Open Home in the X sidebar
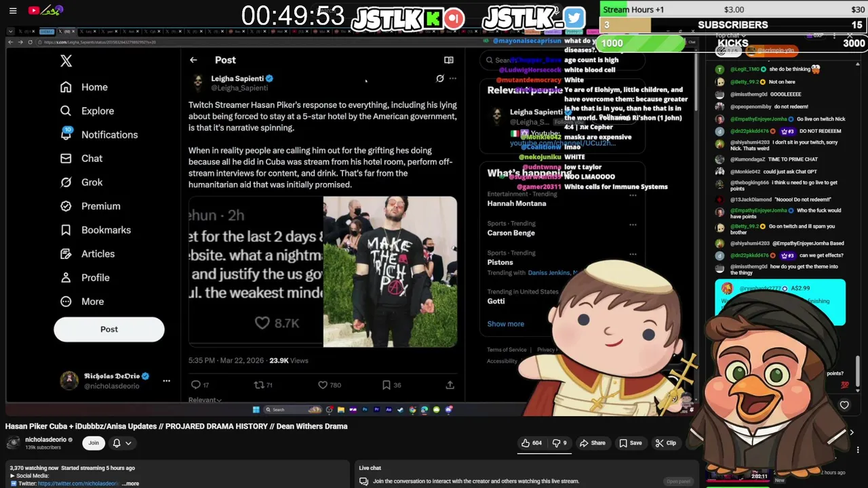 click(84, 87)
